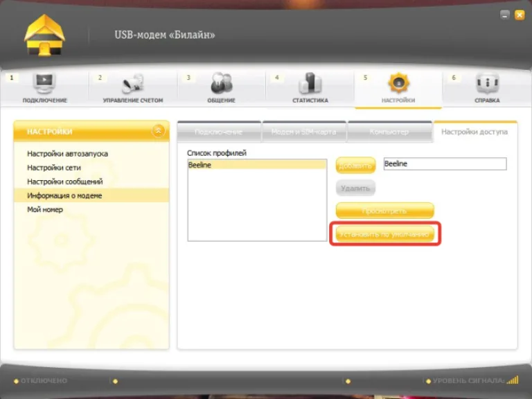Open the Общение section people icon
The height and width of the screenshot is (399, 532).
[x=221, y=83]
